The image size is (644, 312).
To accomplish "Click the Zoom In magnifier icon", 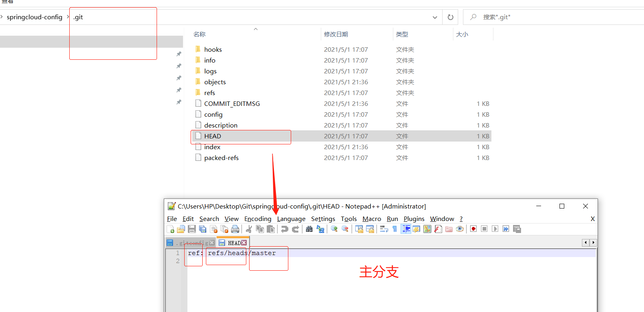I will (x=334, y=229).
